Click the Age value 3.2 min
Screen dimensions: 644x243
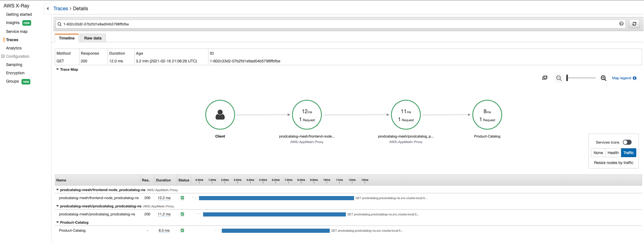click(166, 61)
